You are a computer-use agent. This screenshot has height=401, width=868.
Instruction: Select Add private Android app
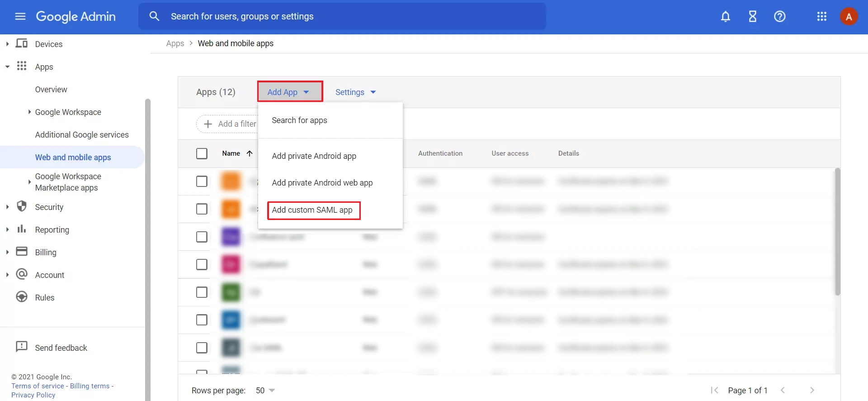point(330,156)
